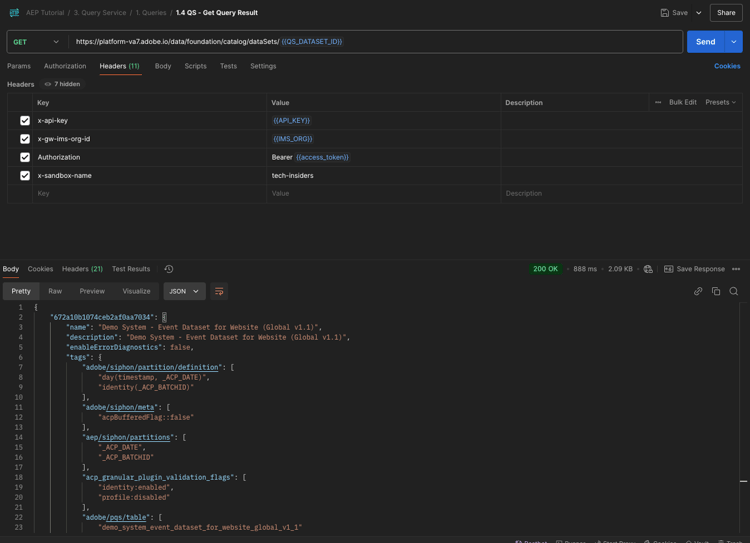Switch to the Authorization tab

pyautogui.click(x=65, y=66)
